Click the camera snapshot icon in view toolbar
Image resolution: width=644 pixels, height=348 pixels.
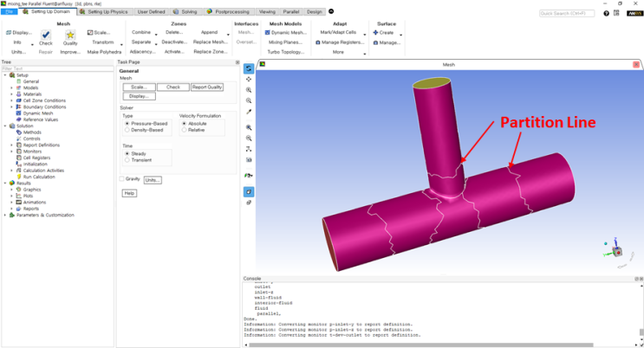(x=249, y=159)
